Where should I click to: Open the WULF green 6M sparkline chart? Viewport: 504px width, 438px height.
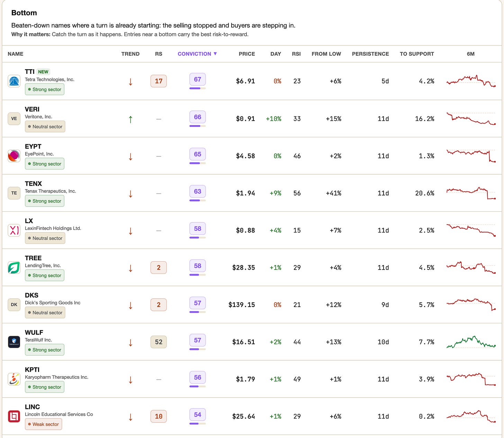[471, 342]
